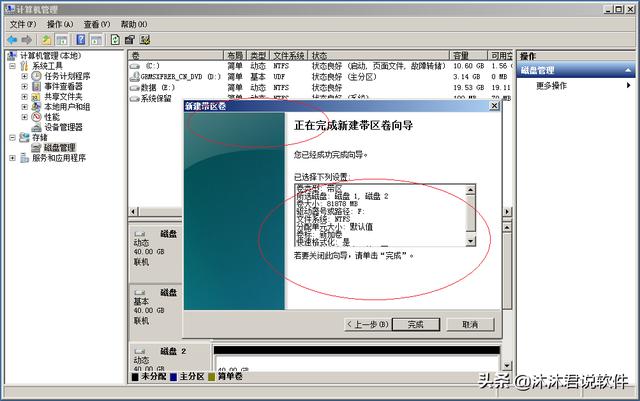This screenshot has width=640, height=401.
Task: Click the blue 主分区 legend swatch
Action: click(x=173, y=377)
